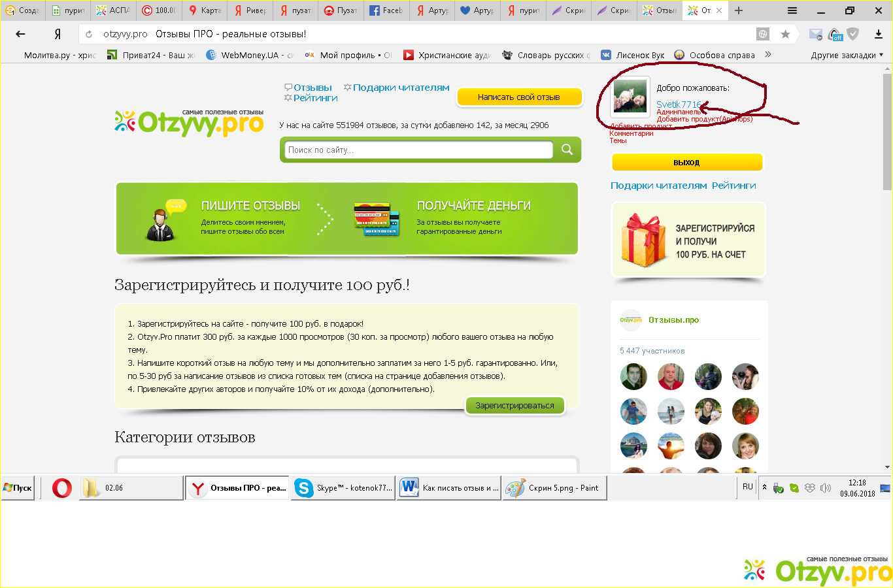Click in the Поиск по сайту field

pyautogui.click(x=418, y=150)
